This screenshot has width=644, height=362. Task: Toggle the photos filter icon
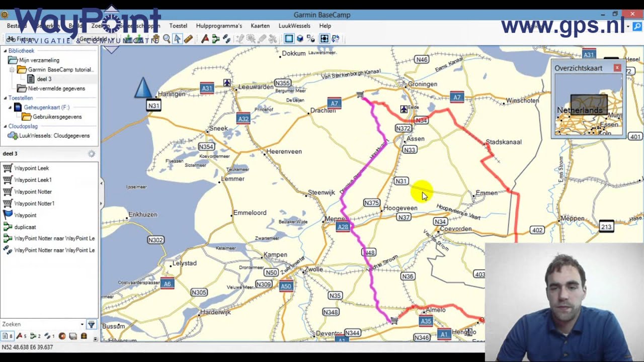(x=73, y=336)
